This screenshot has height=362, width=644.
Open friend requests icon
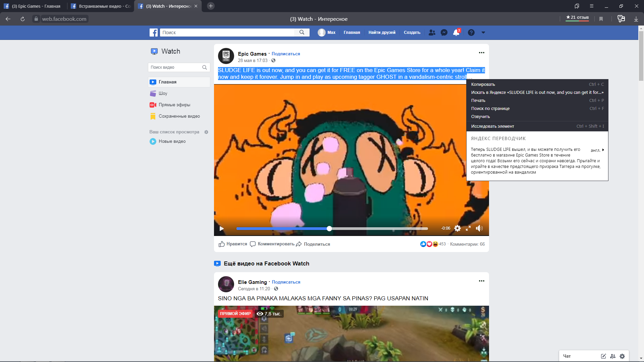click(432, 33)
